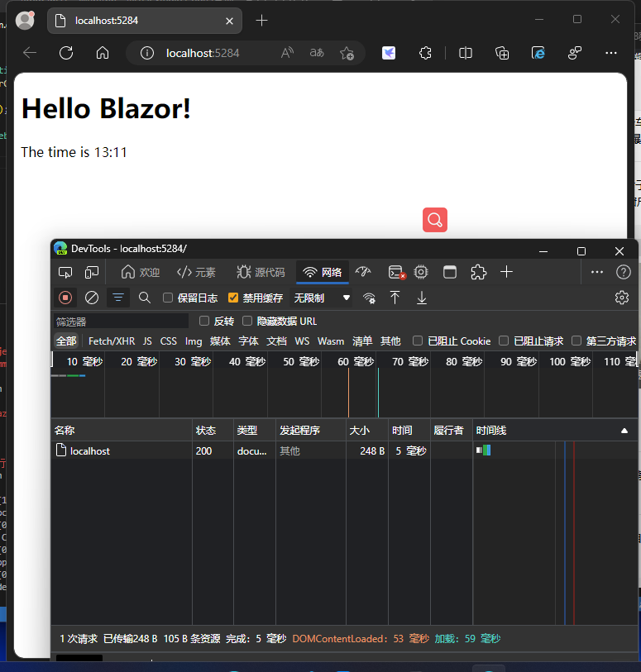The width and height of the screenshot is (641, 672).
Task: Select the localhost request row
Action: coord(90,450)
